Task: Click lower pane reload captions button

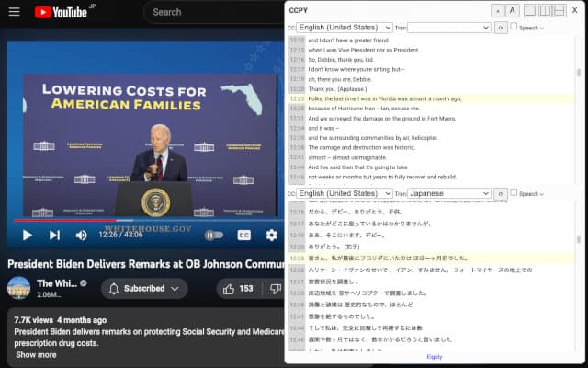Action: pos(501,194)
